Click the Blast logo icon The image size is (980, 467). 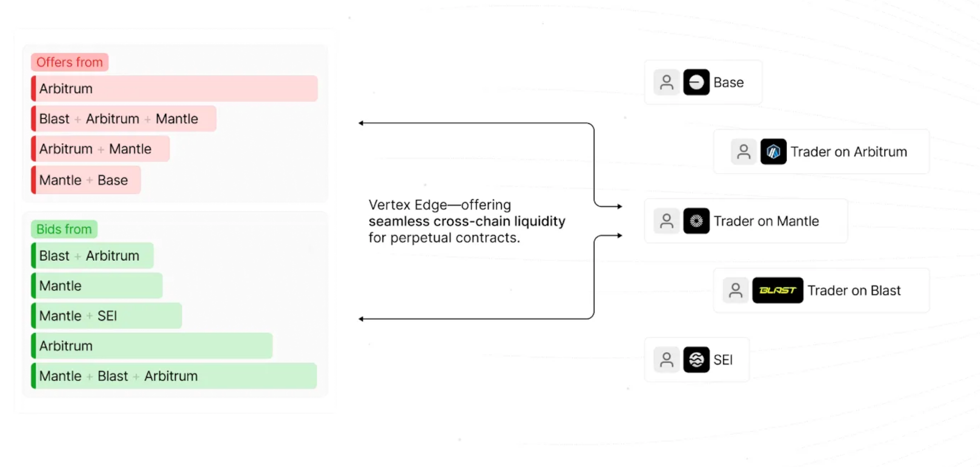[x=777, y=290]
